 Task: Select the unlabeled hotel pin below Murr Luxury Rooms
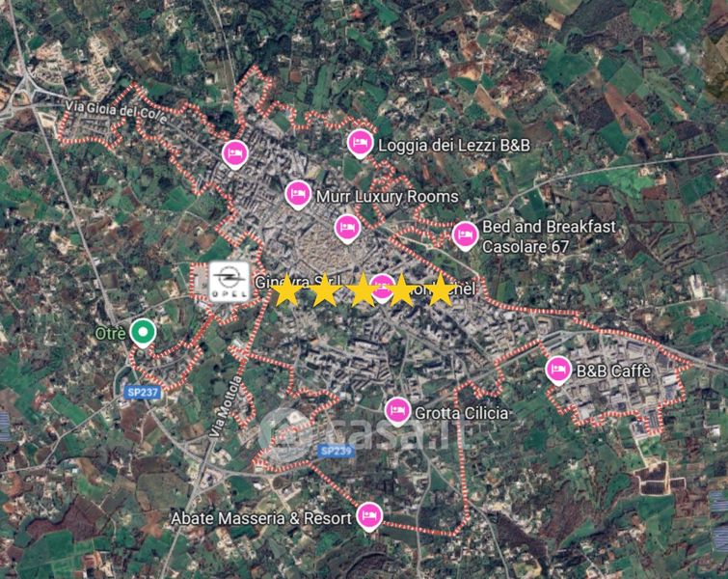pos(347,229)
